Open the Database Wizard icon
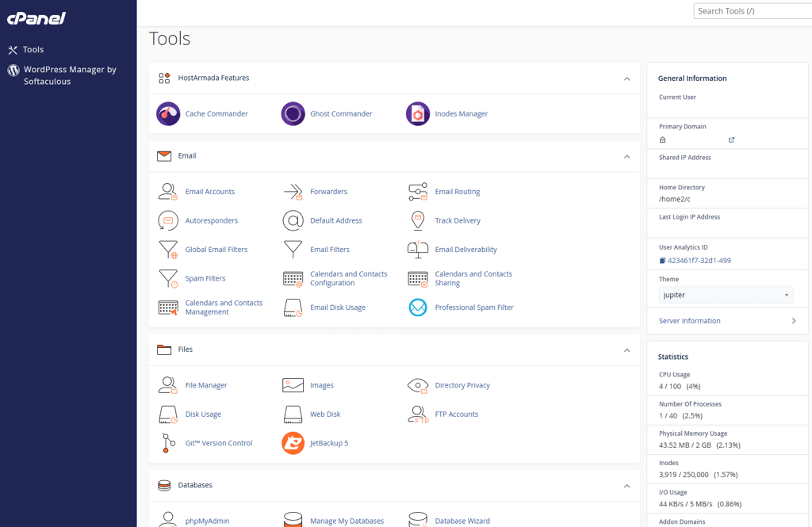 point(418,519)
